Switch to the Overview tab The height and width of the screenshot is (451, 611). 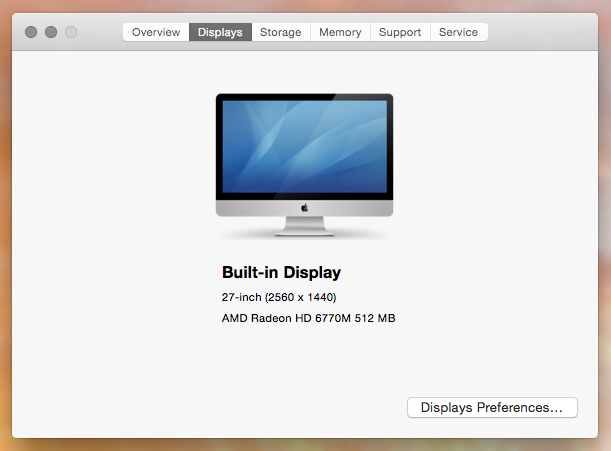[156, 32]
